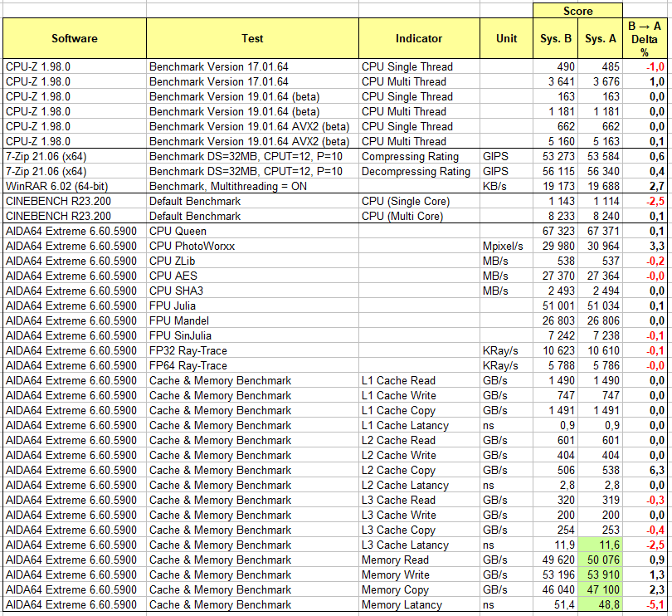
Task: Select the green cell with value 50 076
Action: 601,560
